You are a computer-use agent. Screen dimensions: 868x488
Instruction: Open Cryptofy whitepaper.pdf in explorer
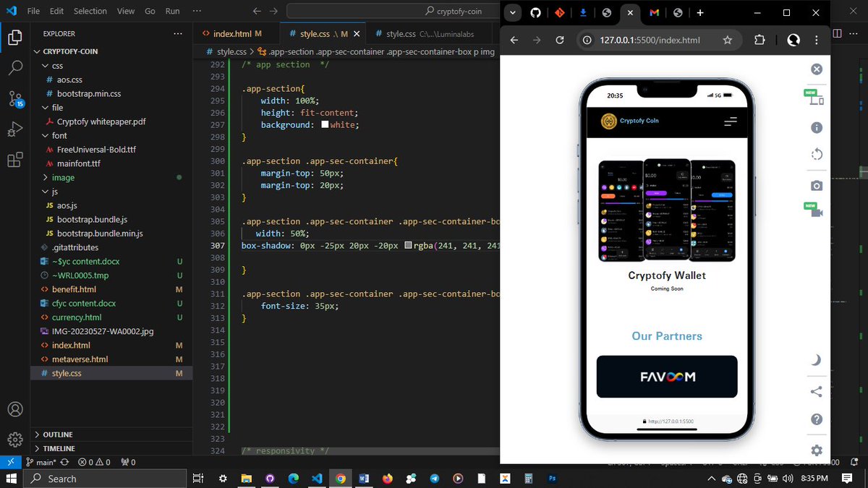click(101, 121)
